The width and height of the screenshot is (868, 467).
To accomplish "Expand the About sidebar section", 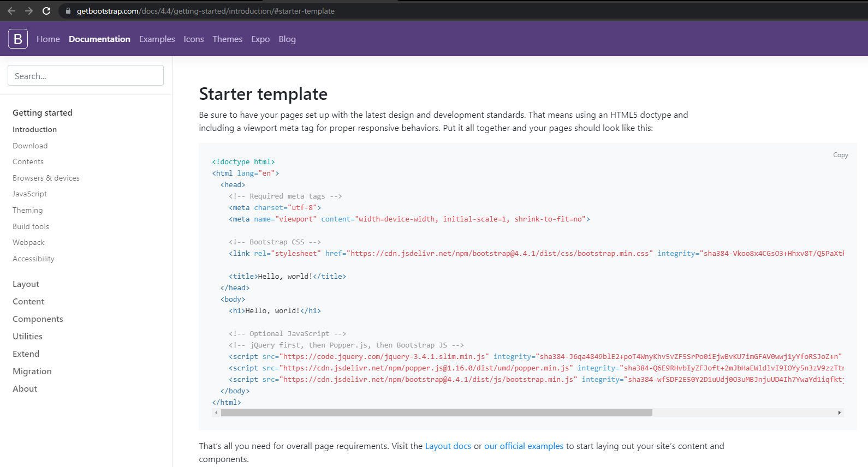I will click(x=25, y=389).
